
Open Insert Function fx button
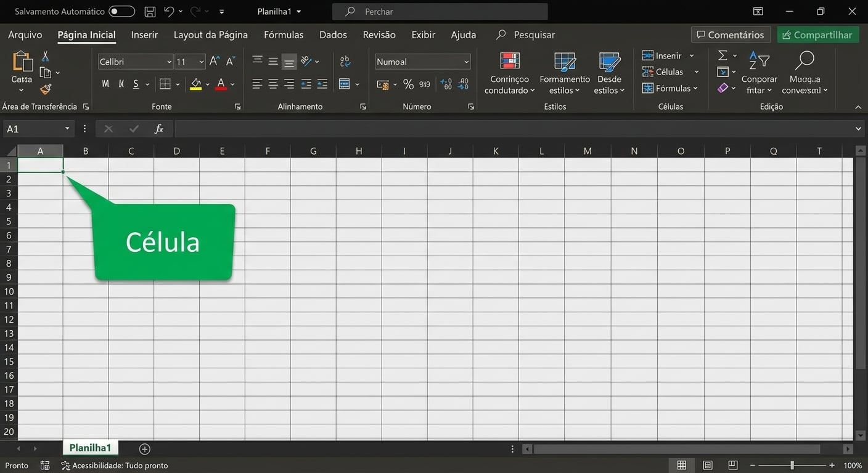[159, 129]
